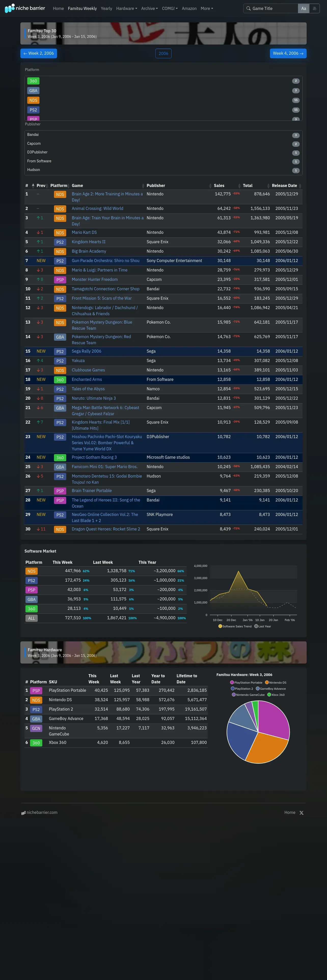This screenshot has width=327, height=980.
Task: Toggle the NDS filter in the Platform list
Action: point(163,100)
